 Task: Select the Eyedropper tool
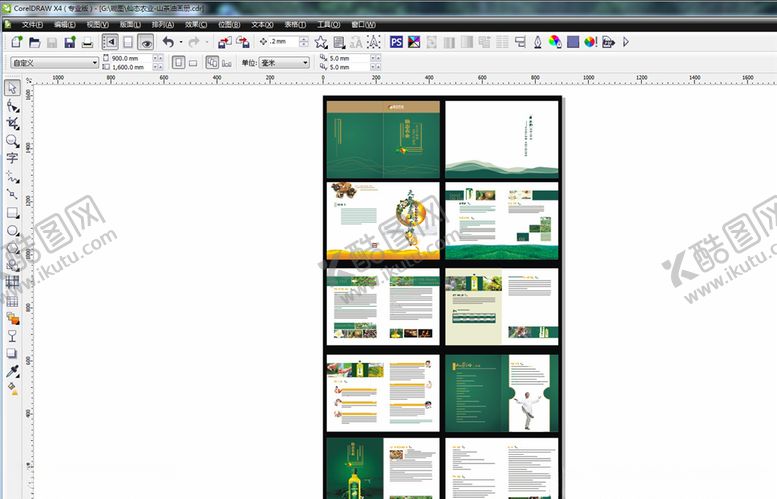13,371
